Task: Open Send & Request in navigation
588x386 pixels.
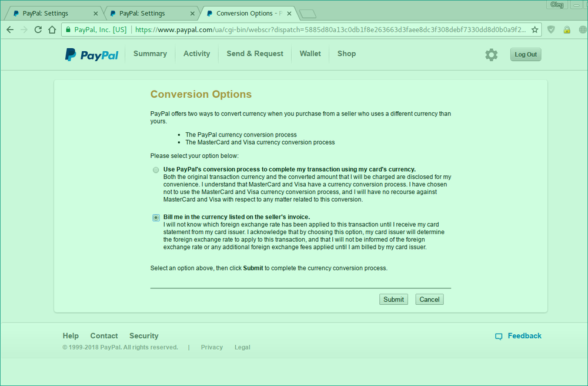Action: click(255, 54)
